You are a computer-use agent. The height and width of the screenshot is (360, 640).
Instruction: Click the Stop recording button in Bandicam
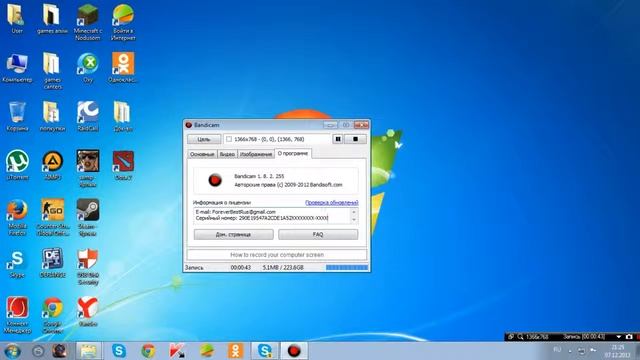pos(355,139)
